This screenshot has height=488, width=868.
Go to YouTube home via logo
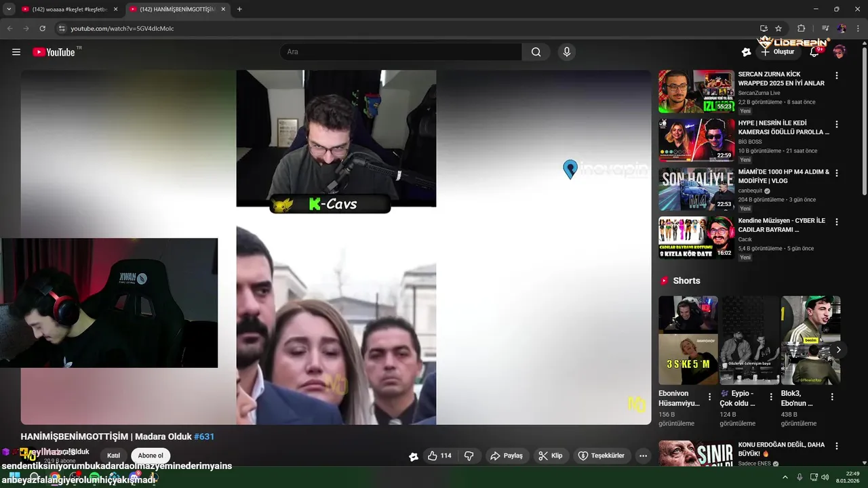click(54, 52)
